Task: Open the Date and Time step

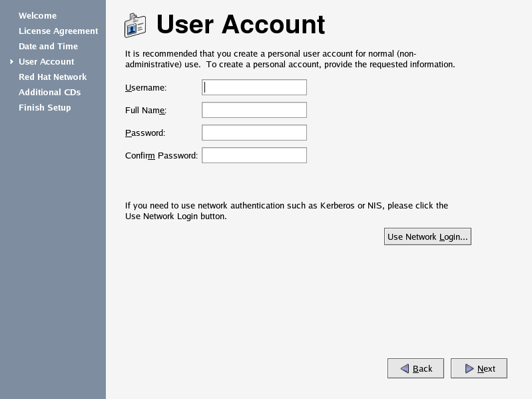Action: 48,46
